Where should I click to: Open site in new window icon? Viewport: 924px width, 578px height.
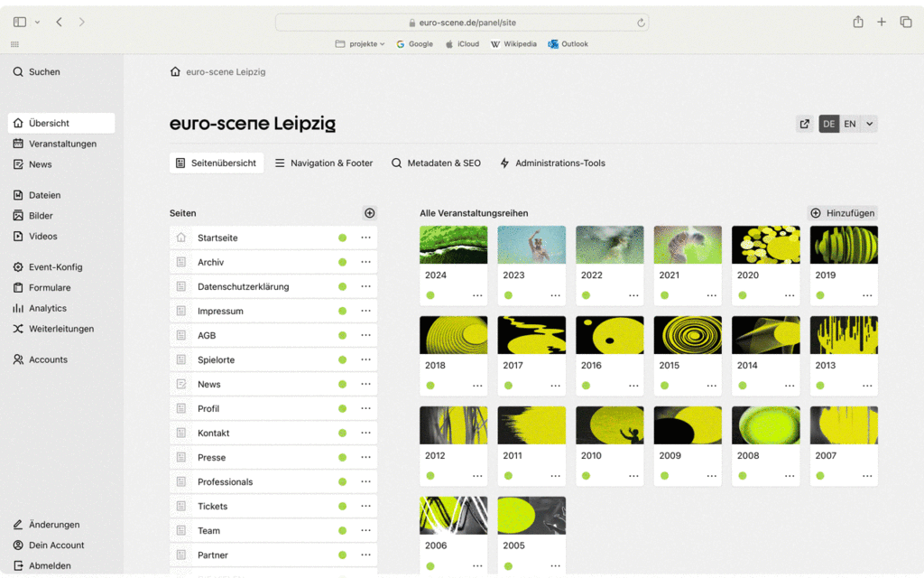[x=804, y=125]
